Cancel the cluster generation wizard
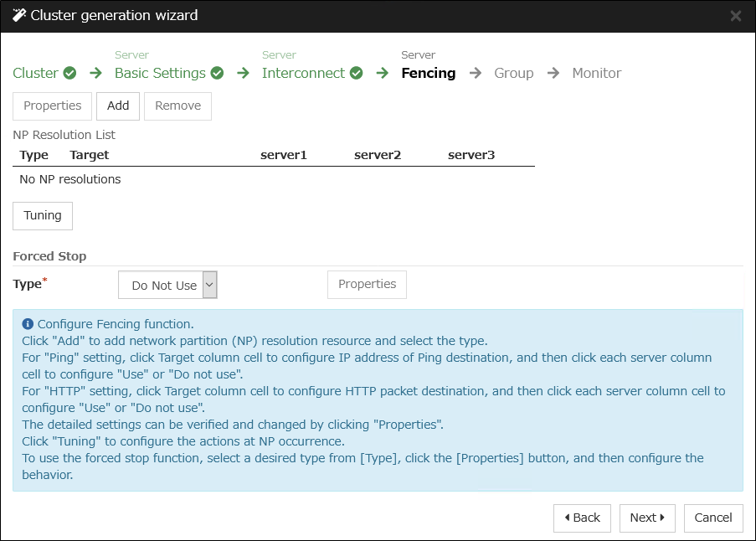 pyautogui.click(x=713, y=518)
